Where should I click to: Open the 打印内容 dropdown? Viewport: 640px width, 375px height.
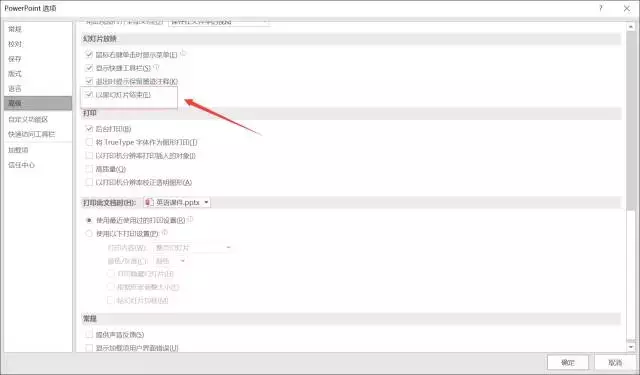click(192, 247)
